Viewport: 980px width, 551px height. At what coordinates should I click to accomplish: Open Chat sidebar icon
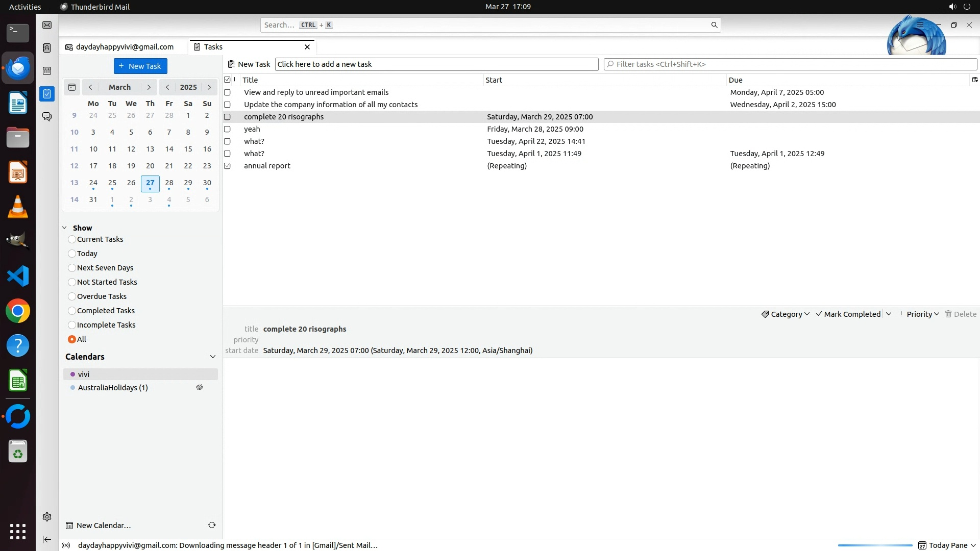click(47, 117)
